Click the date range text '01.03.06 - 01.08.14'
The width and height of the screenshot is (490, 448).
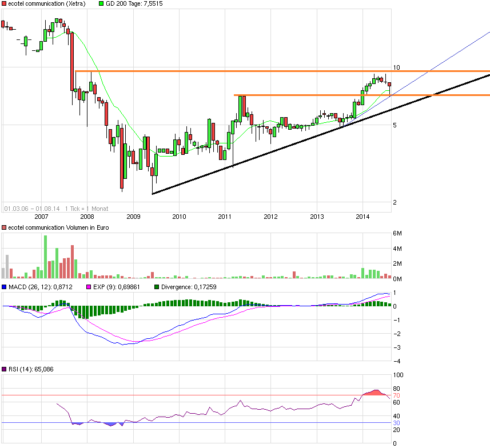click(31, 209)
